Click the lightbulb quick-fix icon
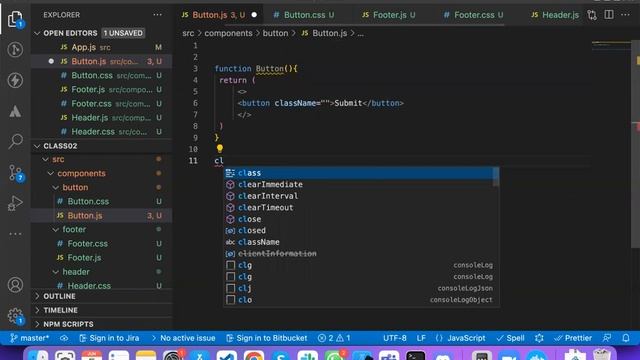 coord(220,149)
